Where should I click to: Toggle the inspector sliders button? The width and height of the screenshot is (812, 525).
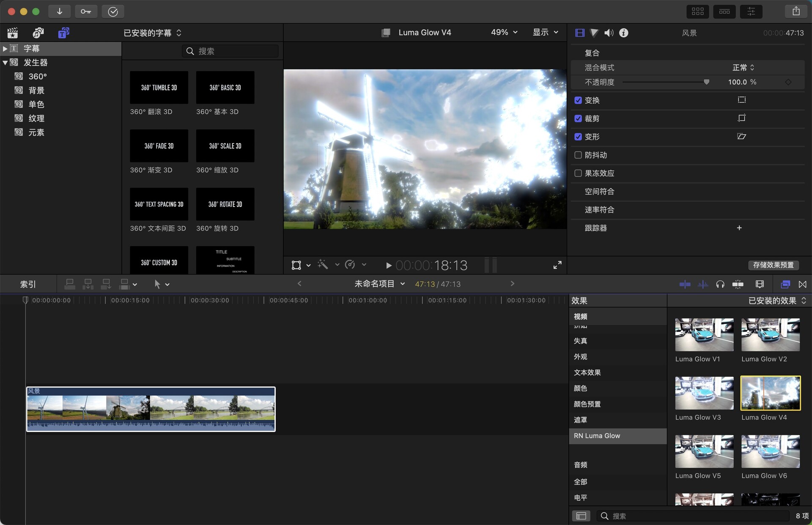[x=751, y=11]
